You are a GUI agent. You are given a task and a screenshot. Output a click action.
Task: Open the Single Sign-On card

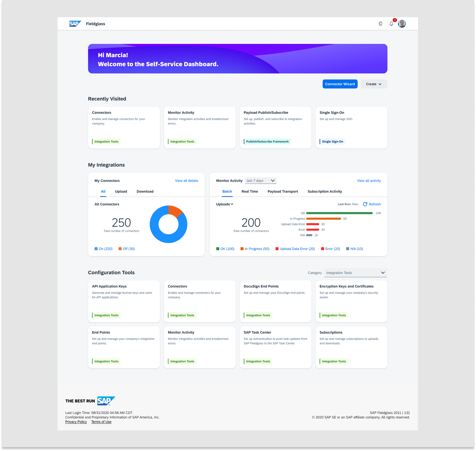pos(351,127)
